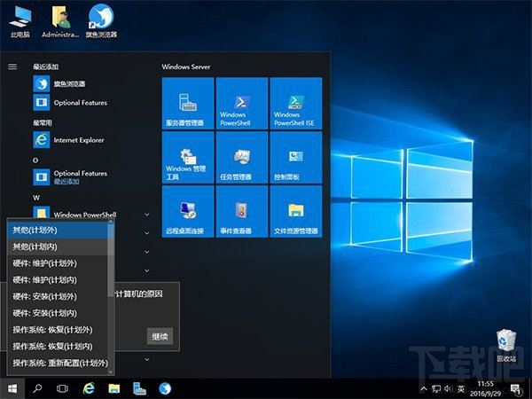532x399 pixels.
Task: Open the 远程桌面连接 tile
Action: pos(188,211)
